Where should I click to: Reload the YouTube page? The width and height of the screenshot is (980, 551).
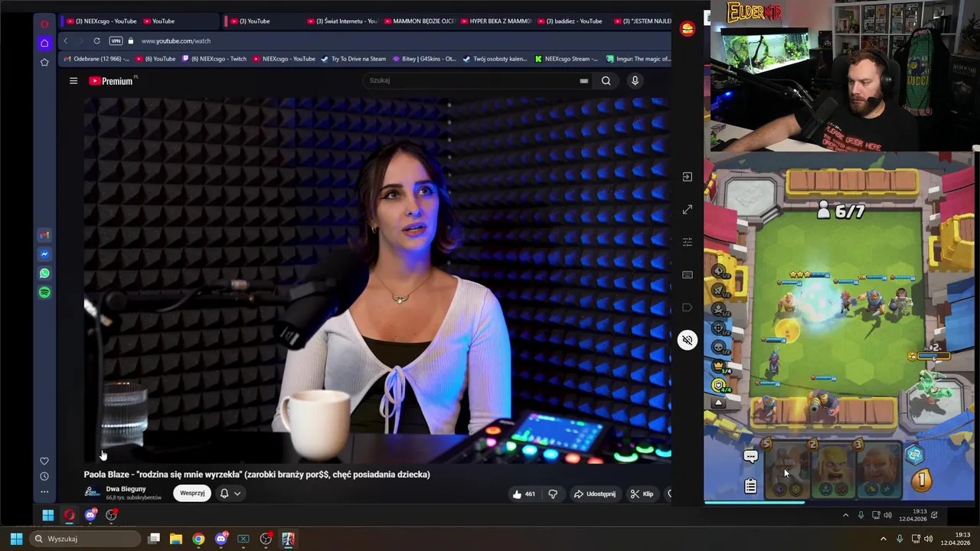[96, 41]
